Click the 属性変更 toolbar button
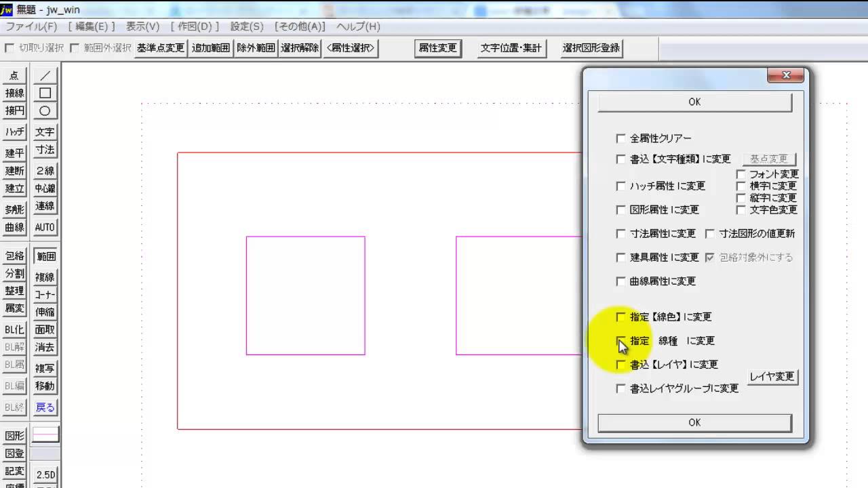The width and height of the screenshot is (868, 488). pyautogui.click(x=437, y=48)
